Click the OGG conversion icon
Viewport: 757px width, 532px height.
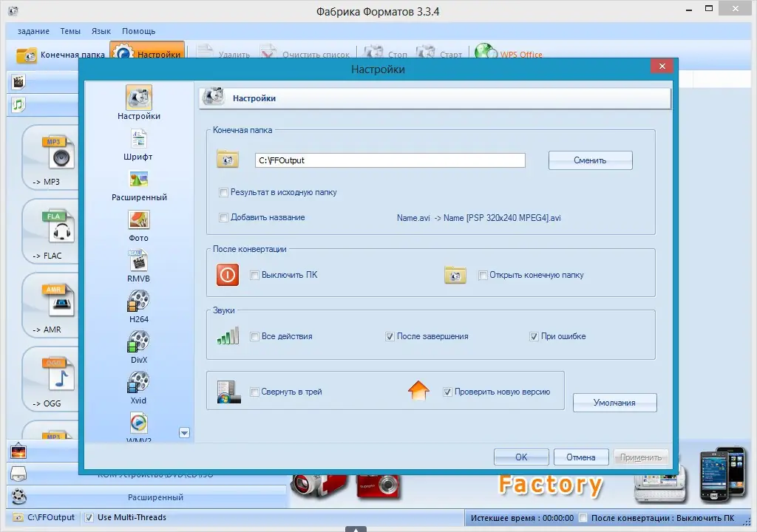(58, 375)
